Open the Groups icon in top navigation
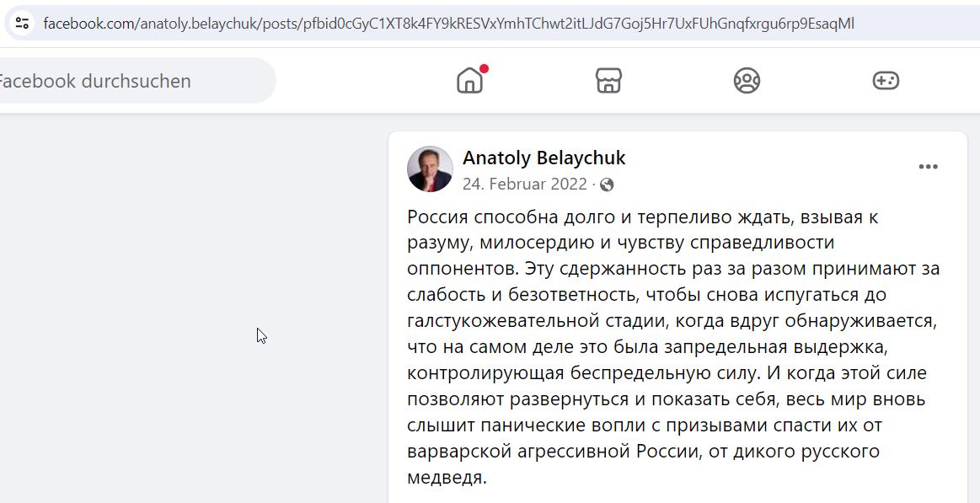 [747, 81]
